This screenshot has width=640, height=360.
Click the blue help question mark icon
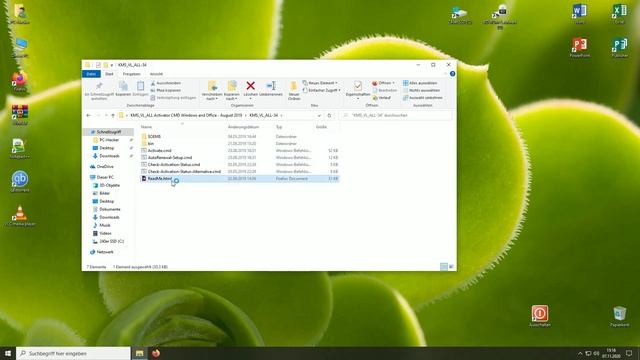tap(452, 74)
